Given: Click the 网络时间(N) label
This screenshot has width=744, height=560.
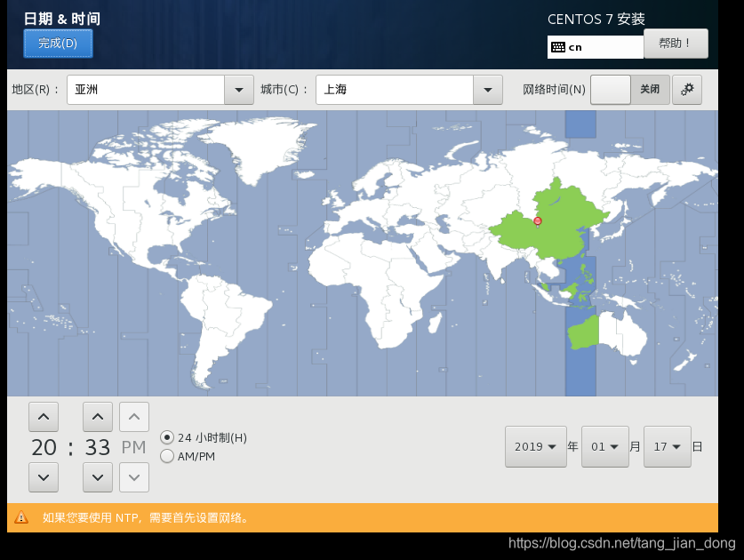Looking at the screenshot, I should click(x=554, y=89).
